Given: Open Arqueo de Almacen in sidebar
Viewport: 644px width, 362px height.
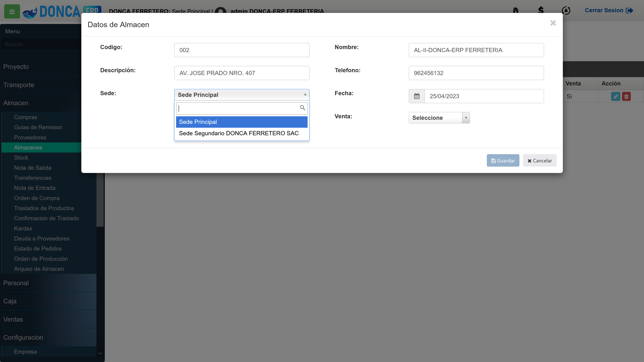Looking at the screenshot, I should [x=39, y=269].
